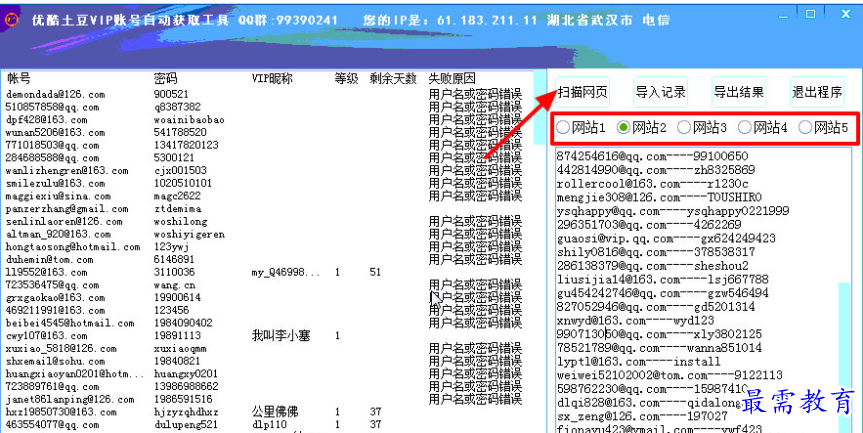Image resolution: width=863 pixels, height=433 pixels.
Task: Select the 771018503@qq.com account row
Action: coord(264,145)
